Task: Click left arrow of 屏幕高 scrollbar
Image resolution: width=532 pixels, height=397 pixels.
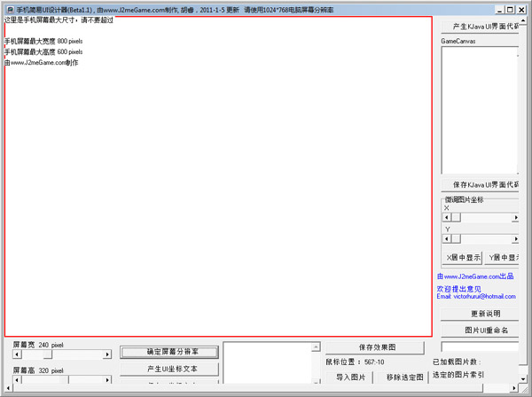Action: point(17,379)
